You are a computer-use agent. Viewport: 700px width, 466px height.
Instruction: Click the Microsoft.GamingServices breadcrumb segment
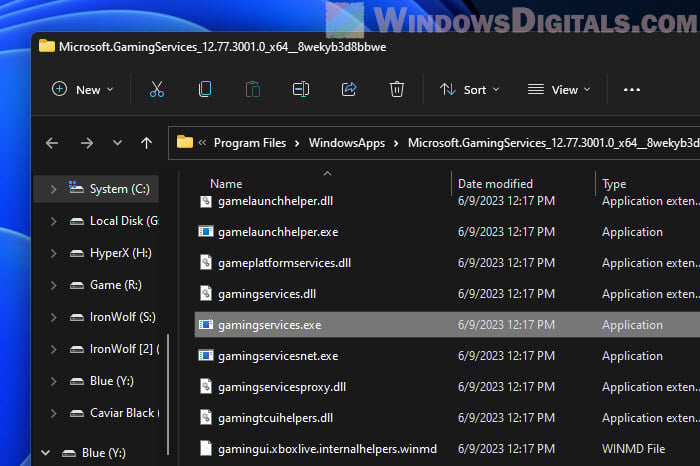click(554, 143)
